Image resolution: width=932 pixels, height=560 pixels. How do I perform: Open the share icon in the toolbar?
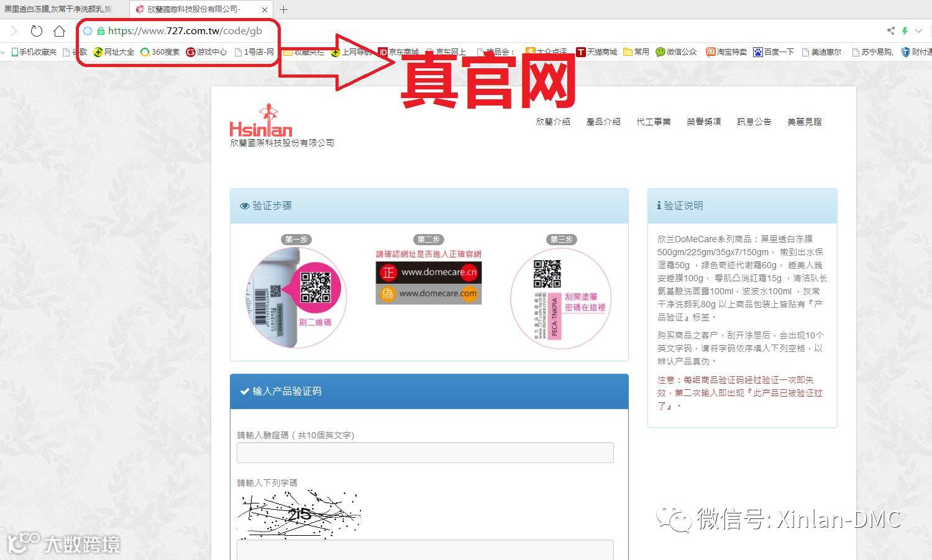891,30
